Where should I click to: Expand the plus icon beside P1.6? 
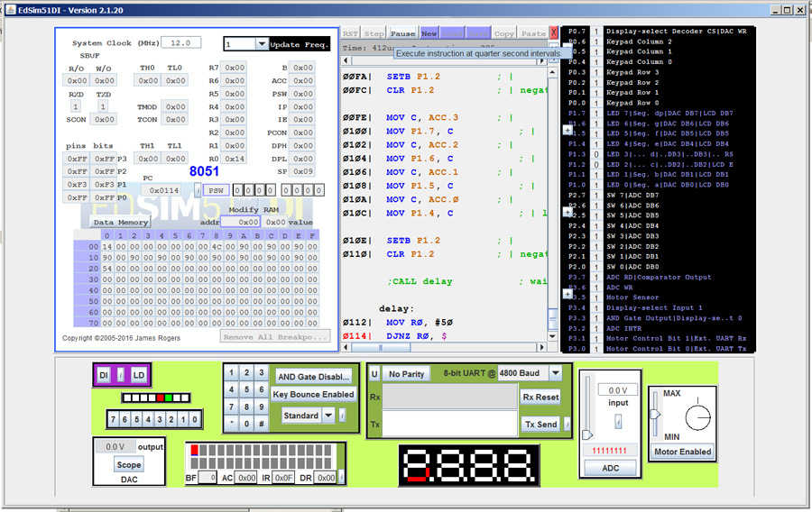(x=567, y=129)
